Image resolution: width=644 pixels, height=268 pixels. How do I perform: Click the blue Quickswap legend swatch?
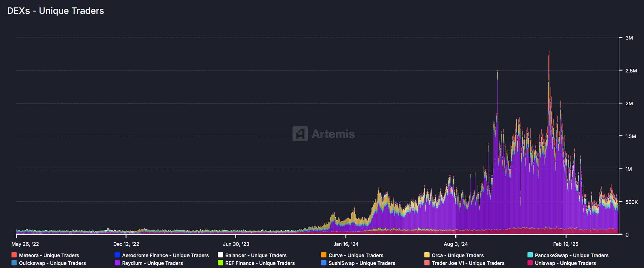(14, 263)
